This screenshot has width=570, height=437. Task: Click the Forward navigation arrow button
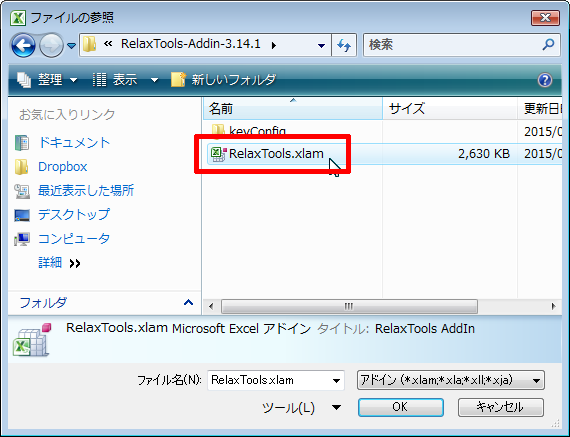click(51, 45)
